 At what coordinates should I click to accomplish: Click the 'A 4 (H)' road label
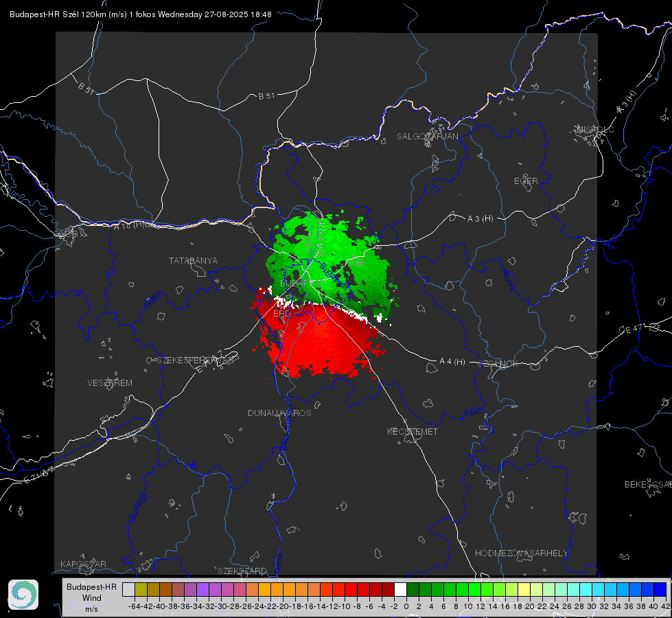pos(452,362)
